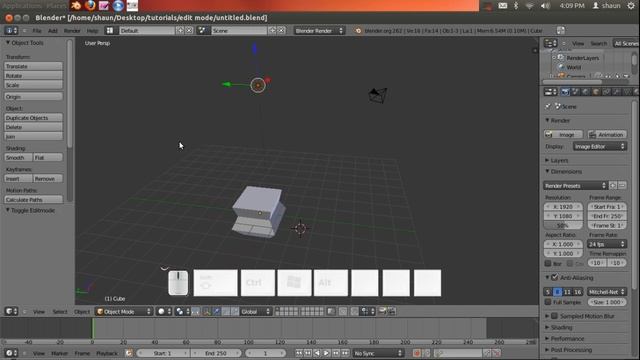The width and height of the screenshot is (640, 360).
Task: Open the system settings gear menu
Action: [631, 6]
